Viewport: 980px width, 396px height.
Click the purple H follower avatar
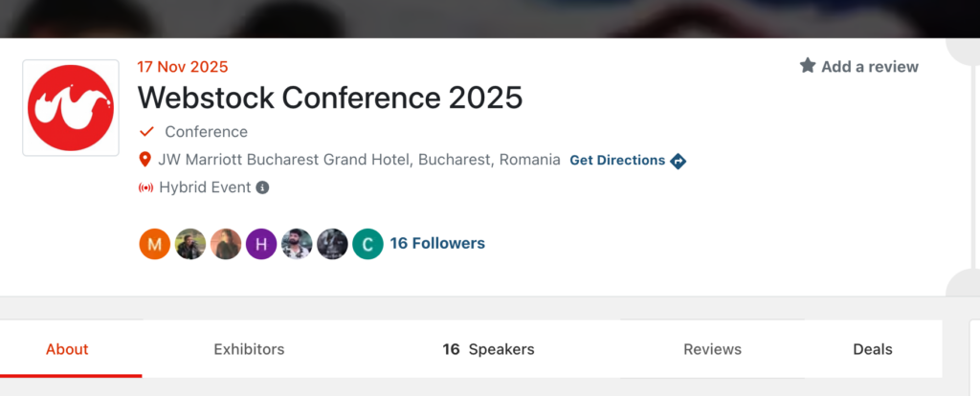coord(261,244)
